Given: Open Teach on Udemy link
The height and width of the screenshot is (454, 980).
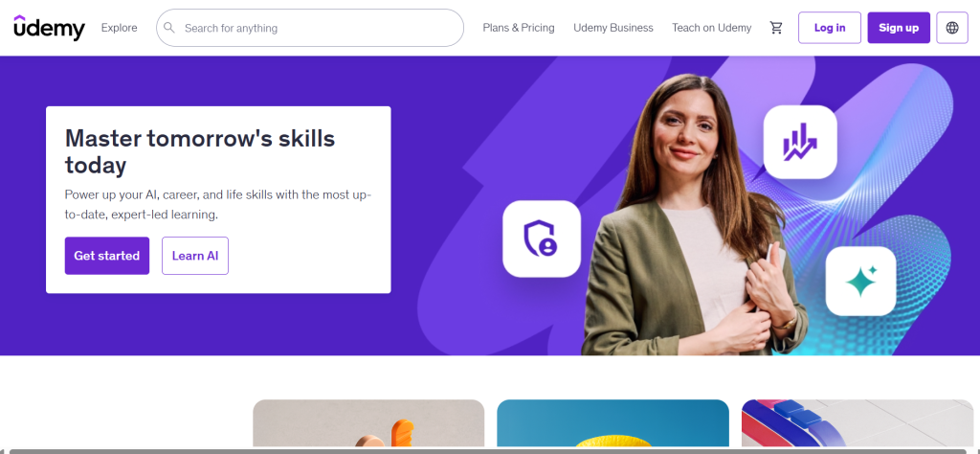Looking at the screenshot, I should (x=711, y=28).
